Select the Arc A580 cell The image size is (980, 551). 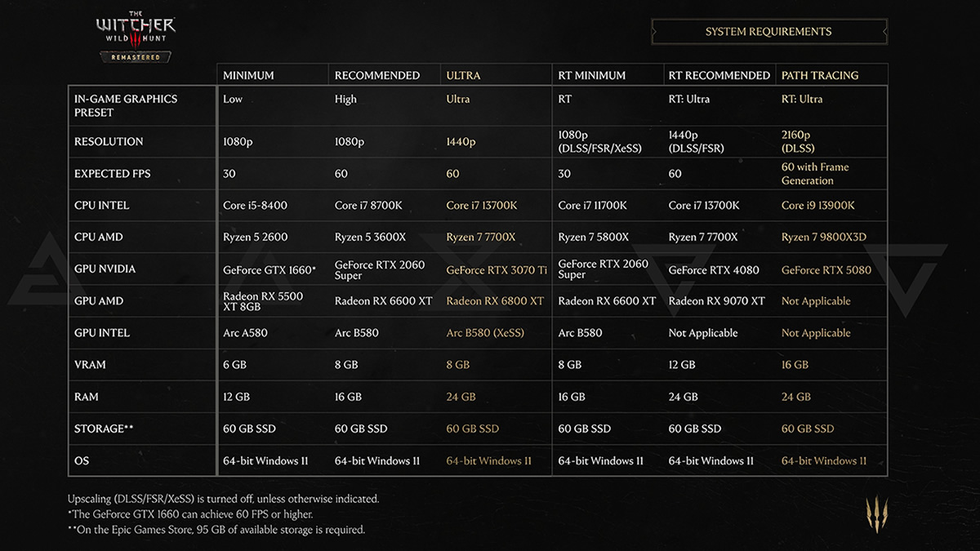point(245,332)
